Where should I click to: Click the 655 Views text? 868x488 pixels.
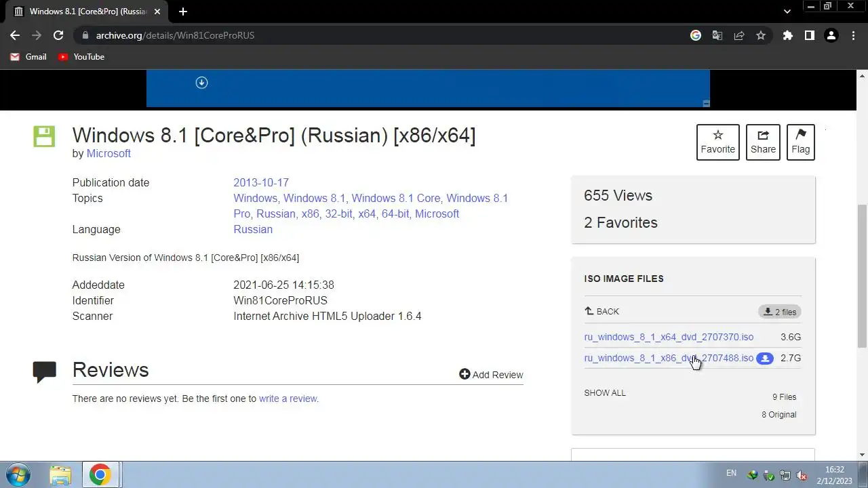618,196
